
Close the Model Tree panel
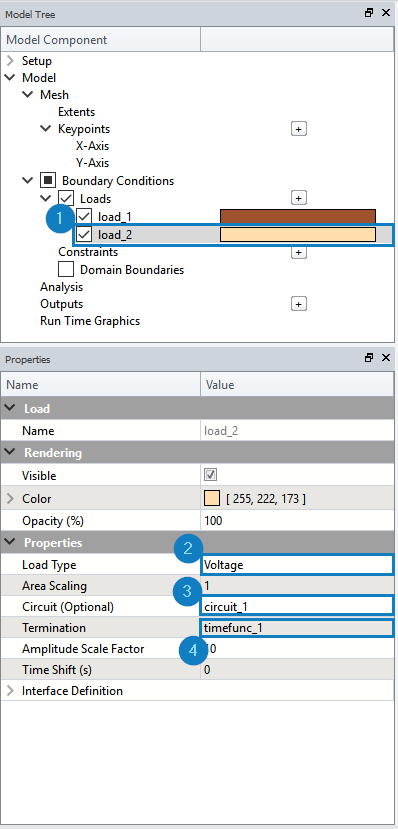tap(386, 13)
